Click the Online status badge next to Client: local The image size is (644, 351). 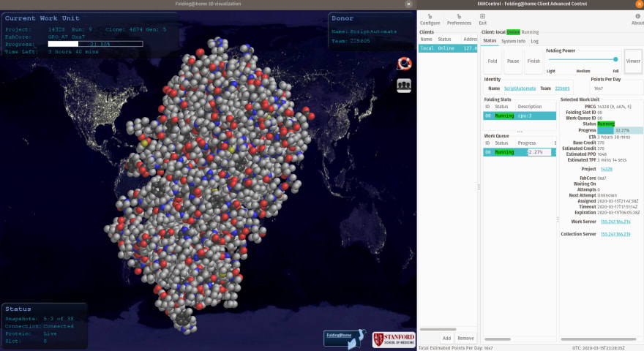[x=513, y=32]
